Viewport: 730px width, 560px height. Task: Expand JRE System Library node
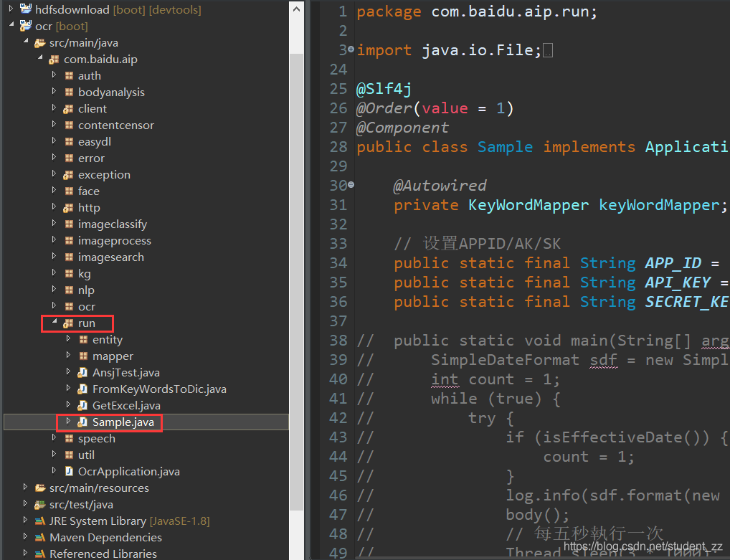25,520
